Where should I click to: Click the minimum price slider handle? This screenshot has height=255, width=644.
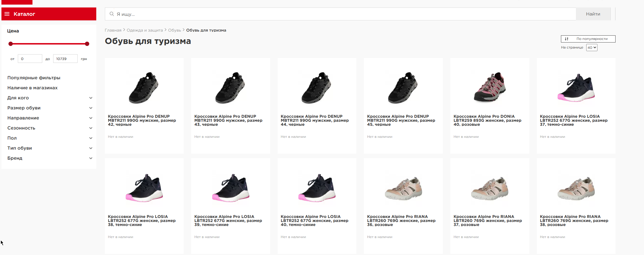[x=11, y=44]
